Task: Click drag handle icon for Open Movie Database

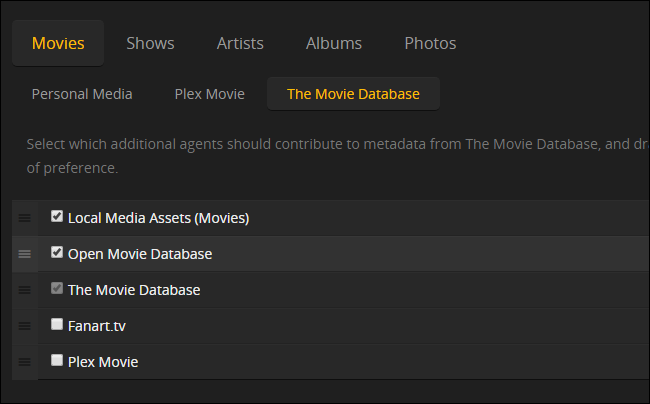Action: [x=25, y=254]
